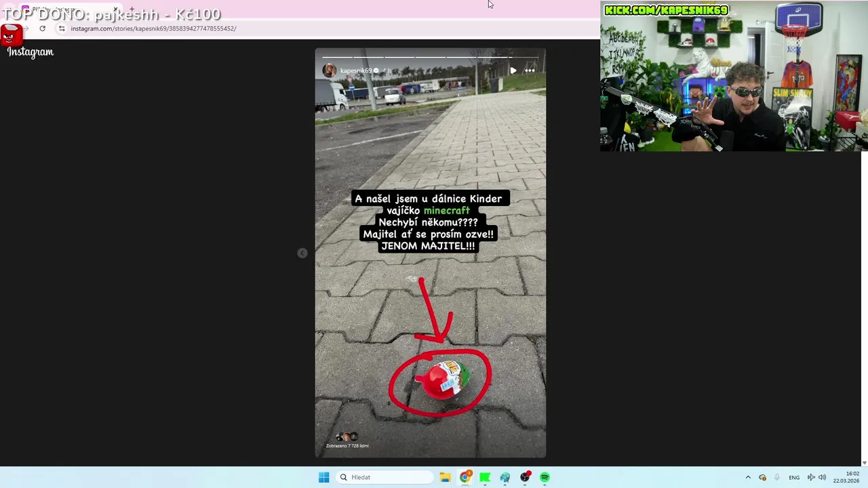
Task: Click the Instagram logo in top left
Action: 30,52
